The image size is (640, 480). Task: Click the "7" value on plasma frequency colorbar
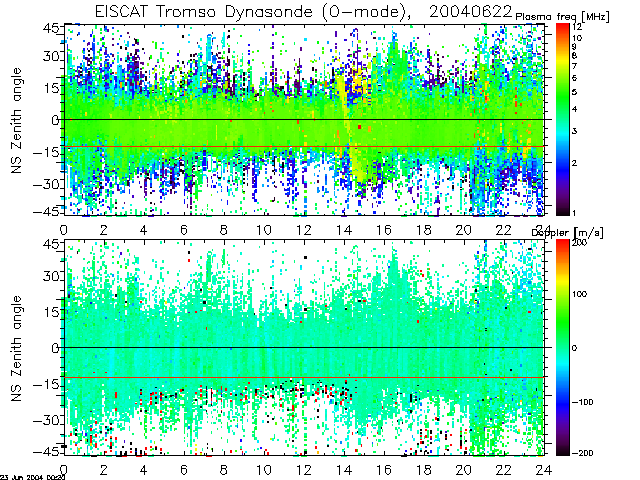pos(575,66)
